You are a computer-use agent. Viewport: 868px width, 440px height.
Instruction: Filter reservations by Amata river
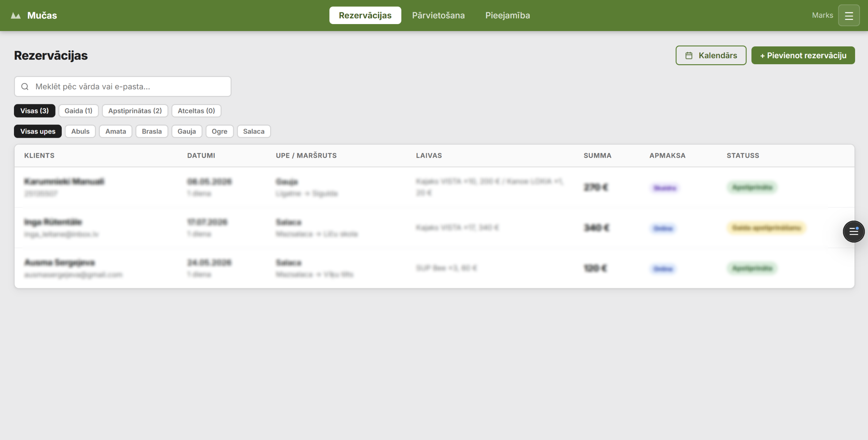[116, 131]
